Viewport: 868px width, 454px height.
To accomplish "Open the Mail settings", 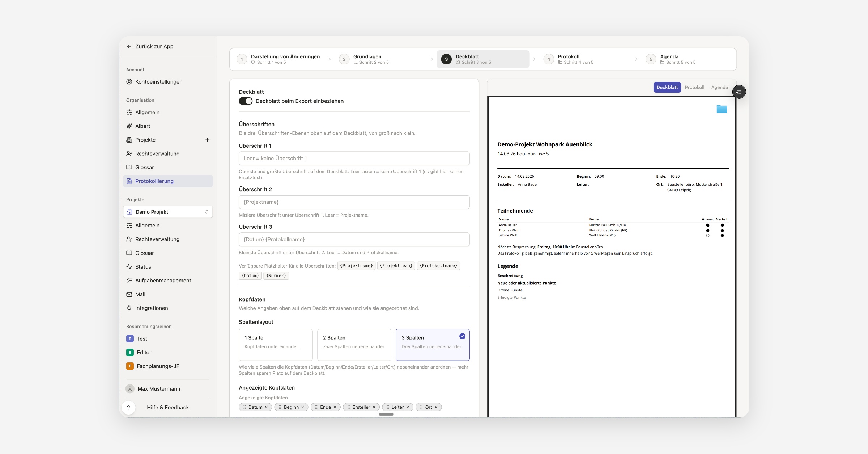I will (168, 294).
